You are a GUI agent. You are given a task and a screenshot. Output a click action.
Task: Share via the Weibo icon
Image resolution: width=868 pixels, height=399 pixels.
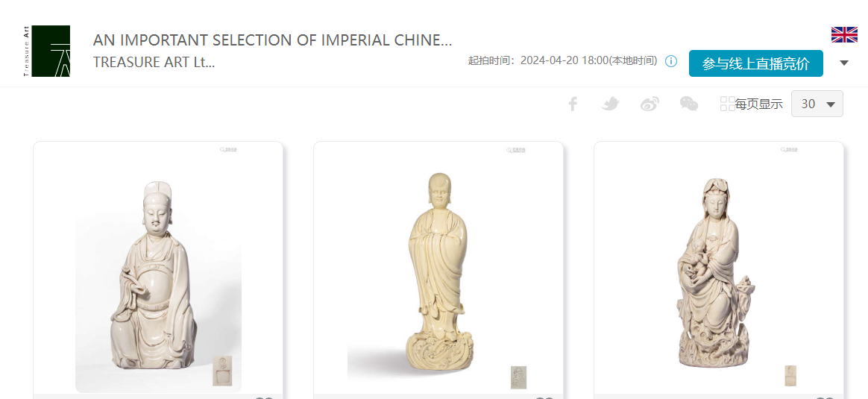click(x=650, y=104)
